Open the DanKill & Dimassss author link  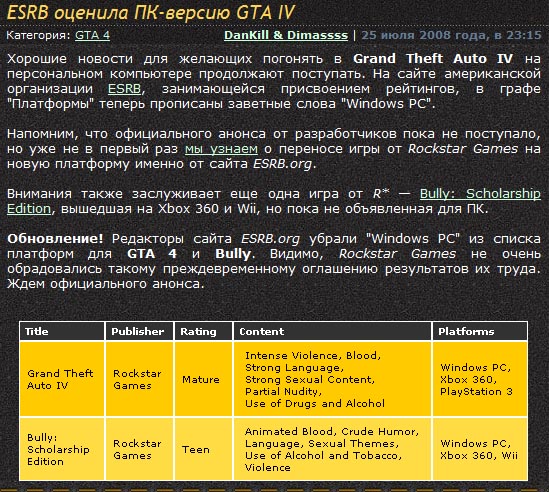[x=286, y=35]
